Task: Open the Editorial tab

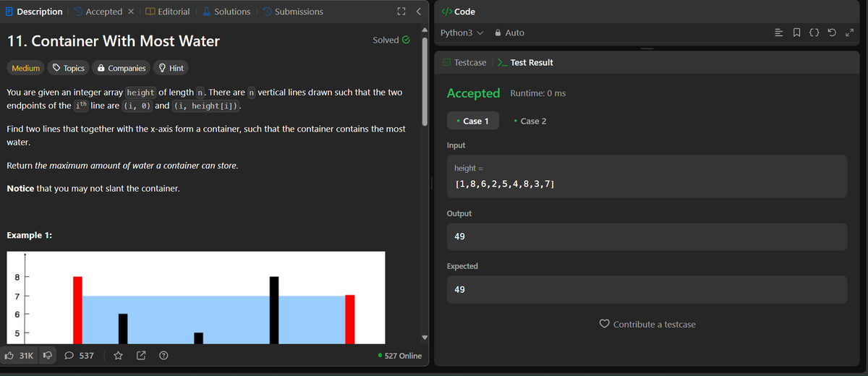Action: pyautogui.click(x=168, y=12)
